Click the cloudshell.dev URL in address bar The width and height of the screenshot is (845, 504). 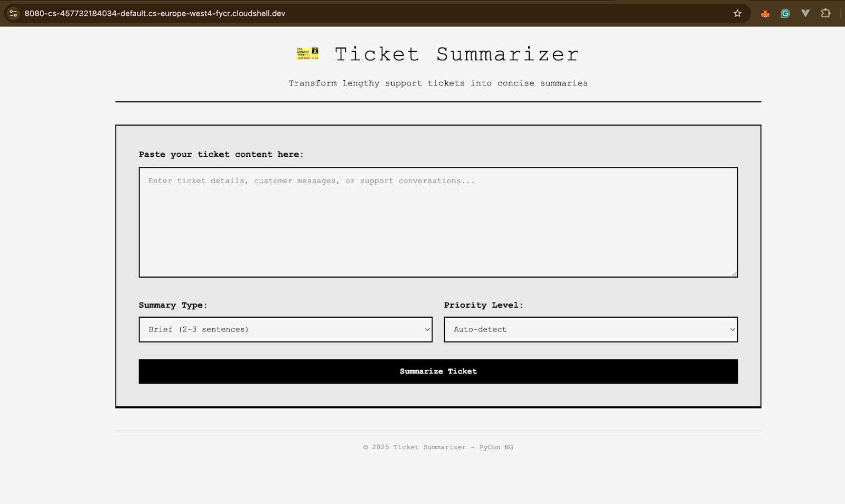[155, 14]
